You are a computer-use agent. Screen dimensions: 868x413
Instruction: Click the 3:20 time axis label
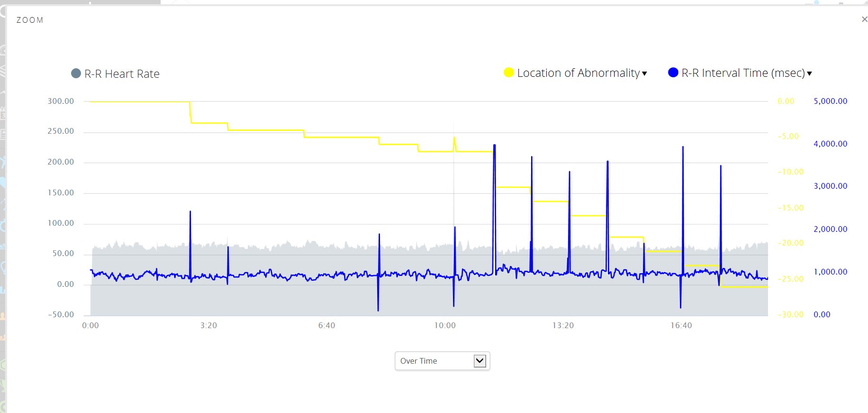point(208,325)
